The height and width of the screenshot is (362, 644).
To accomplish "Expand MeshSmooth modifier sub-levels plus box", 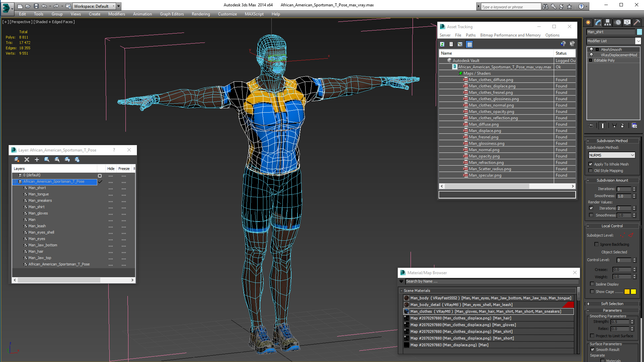I will [597, 49].
